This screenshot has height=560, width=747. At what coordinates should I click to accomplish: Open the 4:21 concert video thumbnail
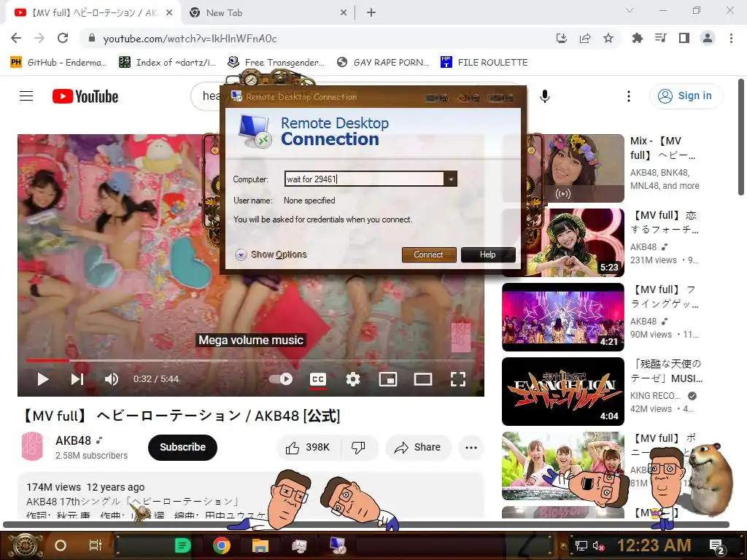click(563, 316)
